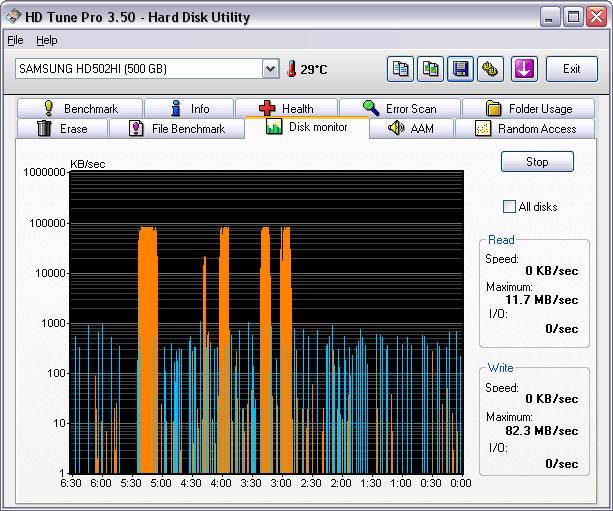Click the 5:00 time axis label
613x511 pixels.
pos(161,483)
